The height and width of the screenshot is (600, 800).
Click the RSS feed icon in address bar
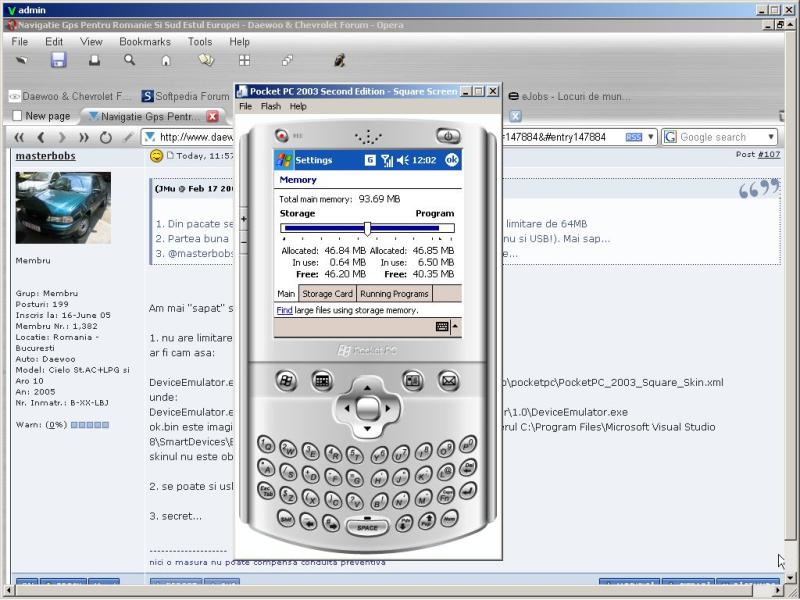click(633, 137)
